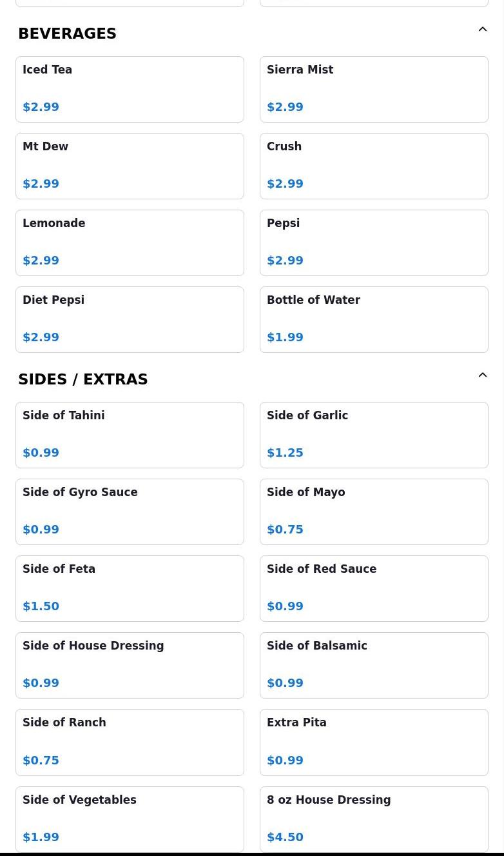Choose Side of Red Sauce
Viewport: 504px width, 856px height.
(x=374, y=588)
